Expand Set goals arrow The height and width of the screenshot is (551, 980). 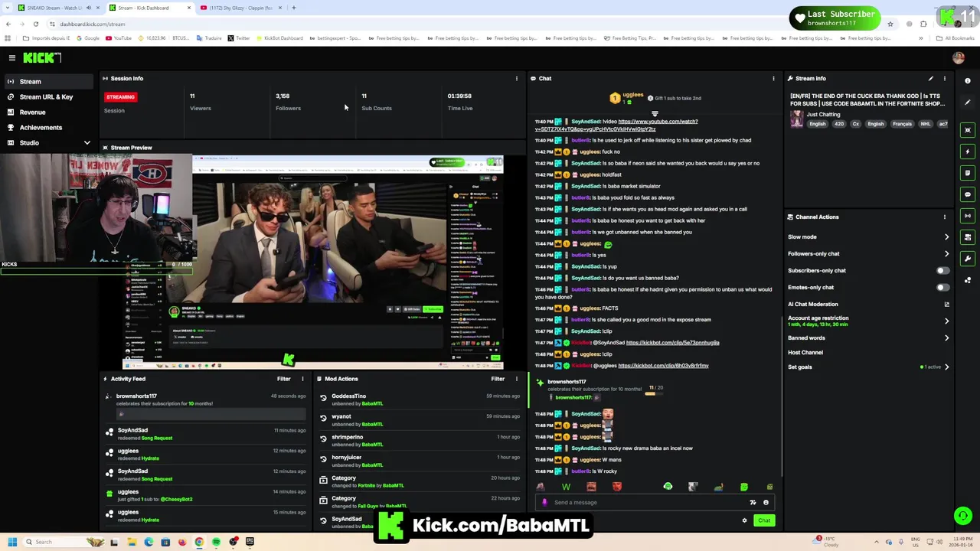click(946, 367)
